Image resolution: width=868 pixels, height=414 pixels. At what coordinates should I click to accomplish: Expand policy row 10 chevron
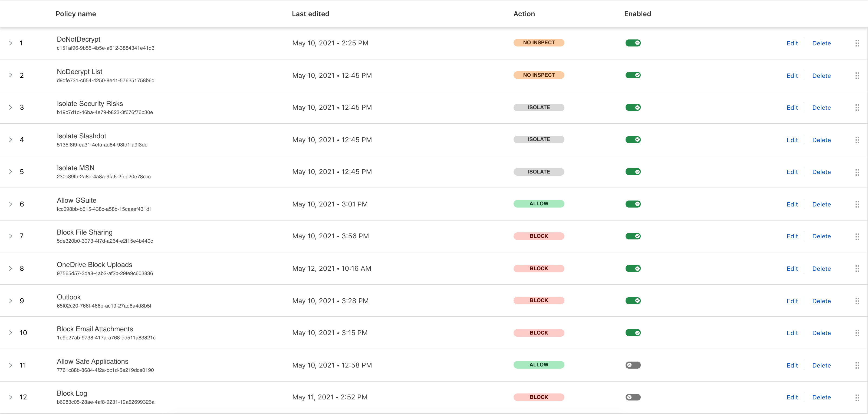tap(11, 333)
